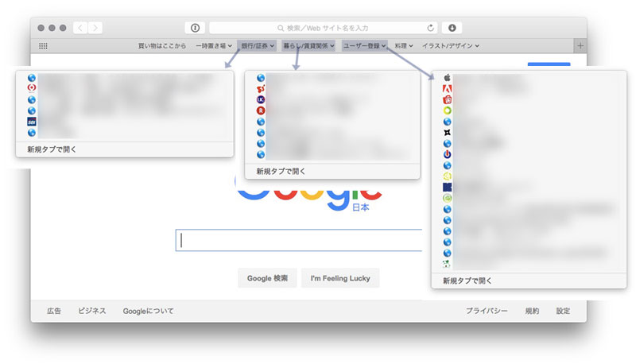Expand the ユーザー登録 bookmarks folder
The width and height of the screenshot is (636, 364).
point(364,46)
